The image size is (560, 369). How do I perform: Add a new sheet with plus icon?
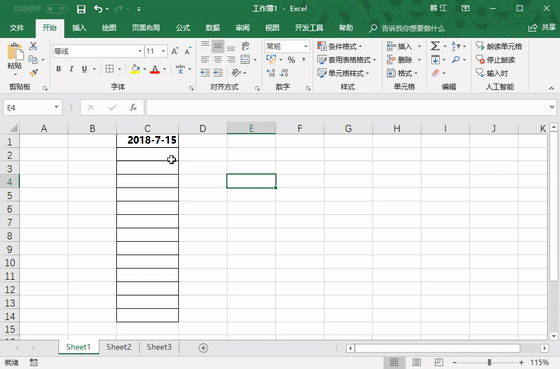(203, 348)
